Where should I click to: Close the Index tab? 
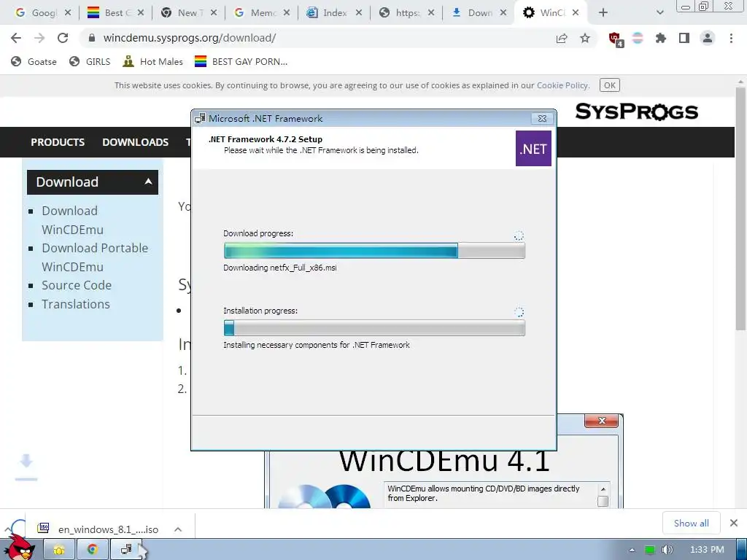(x=359, y=13)
